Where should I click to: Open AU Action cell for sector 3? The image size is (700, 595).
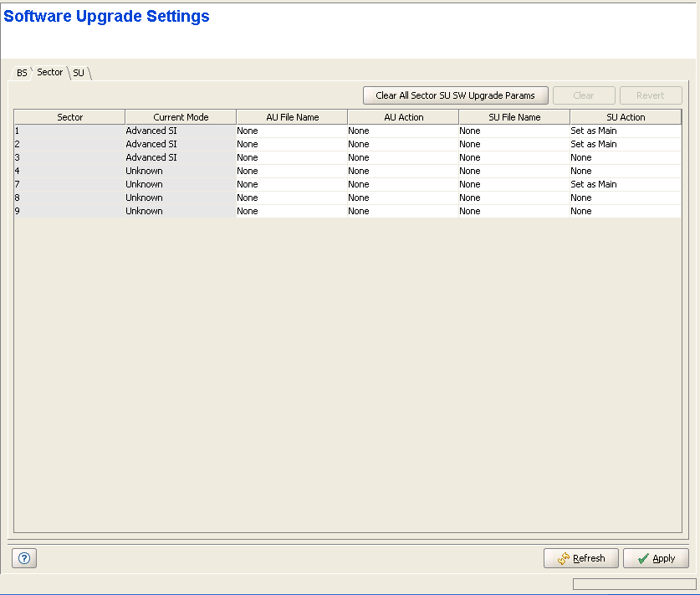click(x=402, y=157)
